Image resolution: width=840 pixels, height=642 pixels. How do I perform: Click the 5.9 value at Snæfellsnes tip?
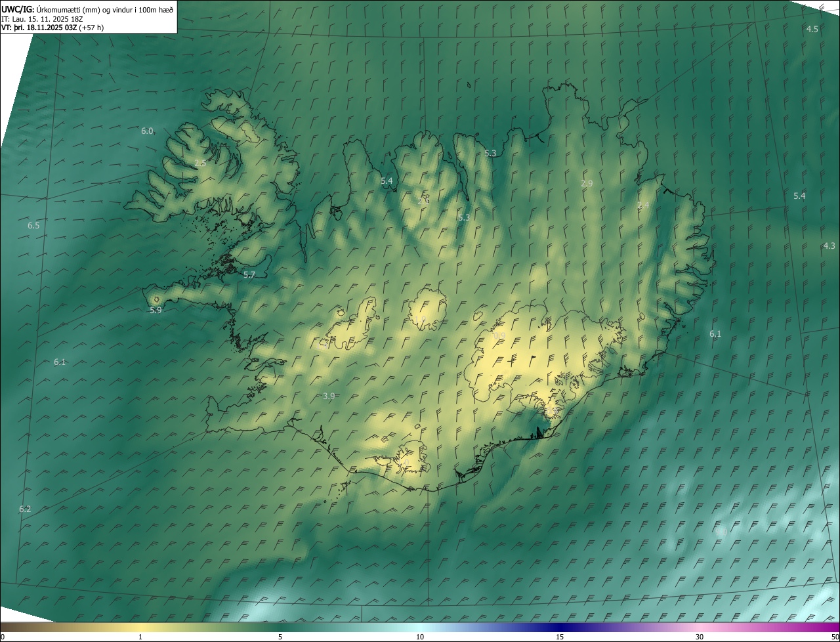[x=156, y=310]
